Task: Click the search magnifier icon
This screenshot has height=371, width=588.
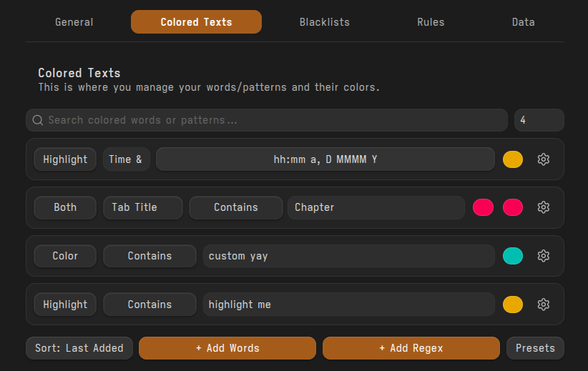Action: (x=37, y=120)
